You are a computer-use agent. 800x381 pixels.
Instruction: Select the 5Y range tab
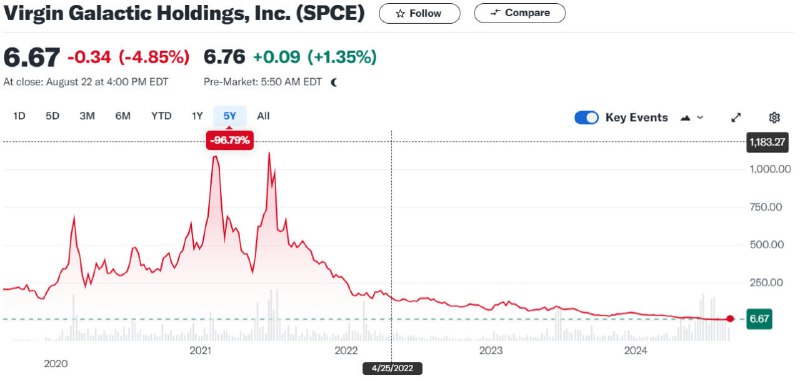(x=230, y=116)
